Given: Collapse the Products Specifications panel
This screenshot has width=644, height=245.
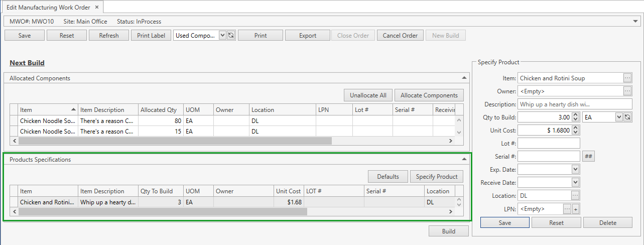Looking at the screenshot, I should 464,159.
